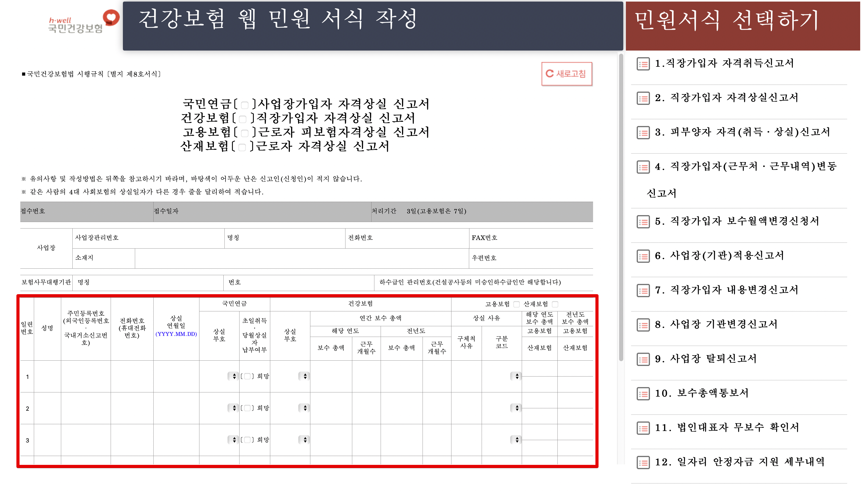
Task: Click list icon beside 사업장(기관)적용신고서
Action: pyautogui.click(x=643, y=256)
